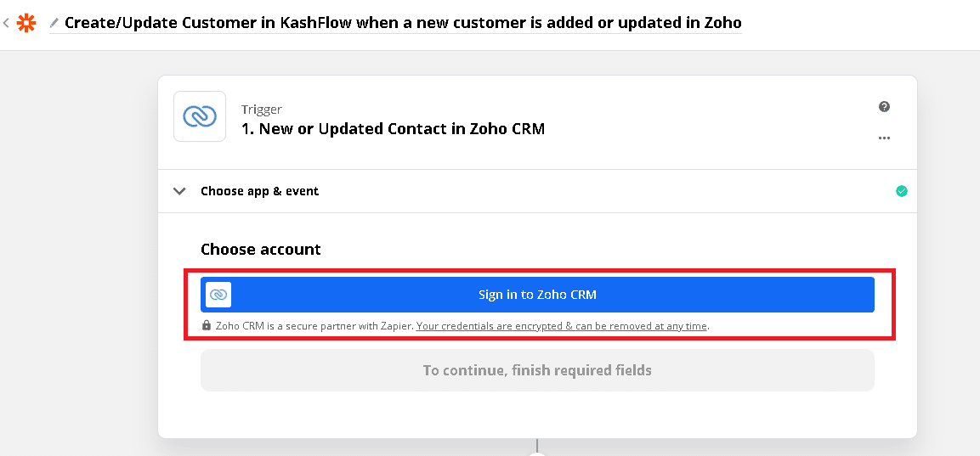Click the orange Zapier logo
The image size is (980, 456).
(27, 23)
